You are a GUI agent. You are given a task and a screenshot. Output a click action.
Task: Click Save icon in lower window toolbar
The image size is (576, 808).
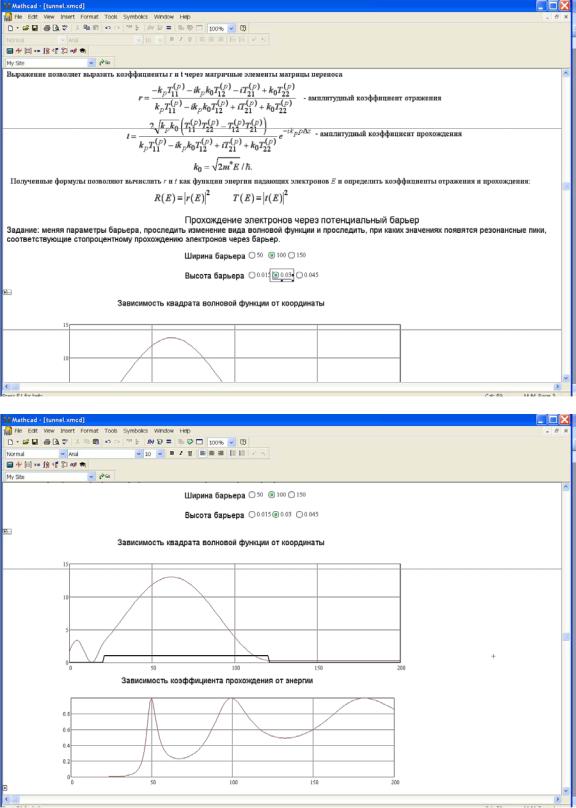click(35, 442)
